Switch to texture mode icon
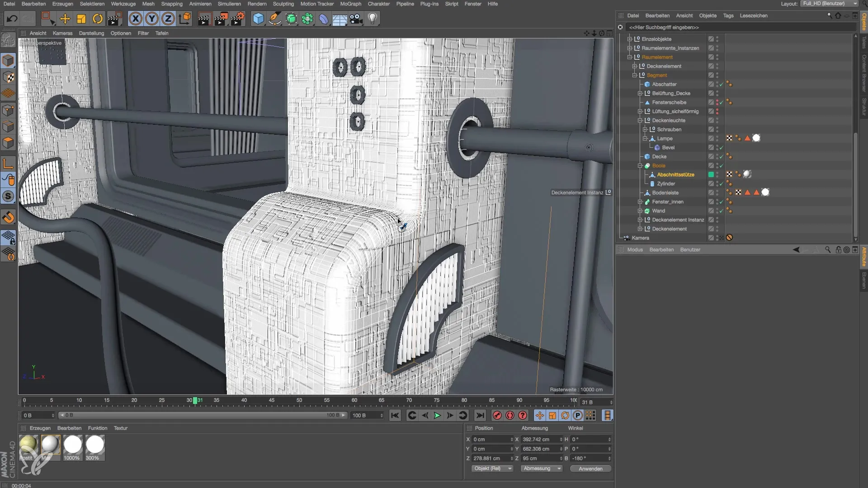 8,77
